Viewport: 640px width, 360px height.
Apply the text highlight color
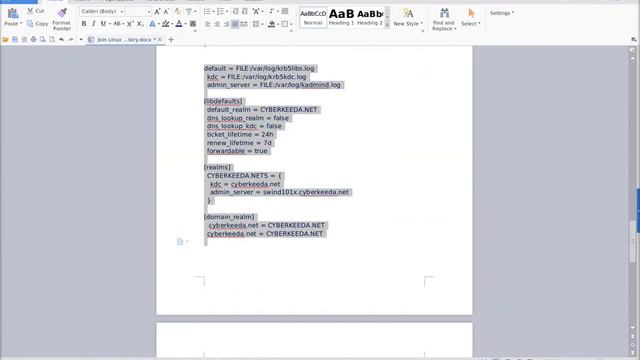tap(165, 24)
